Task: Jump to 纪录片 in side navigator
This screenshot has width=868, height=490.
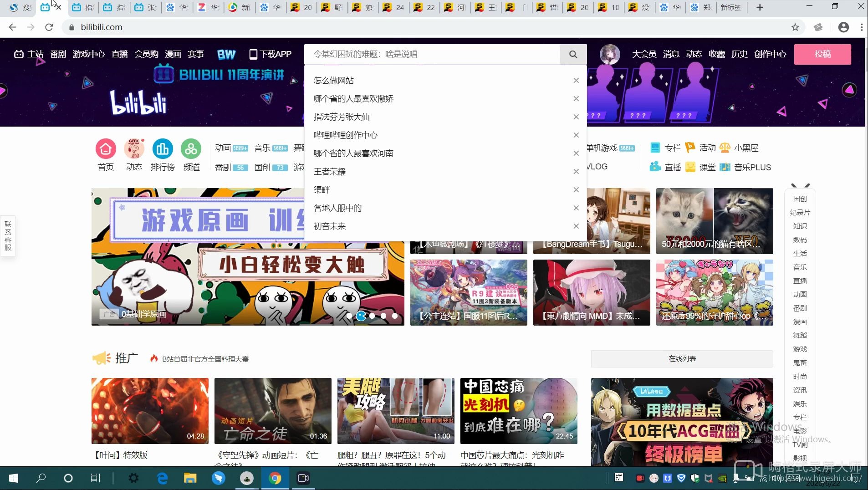Action: point(800,213)
